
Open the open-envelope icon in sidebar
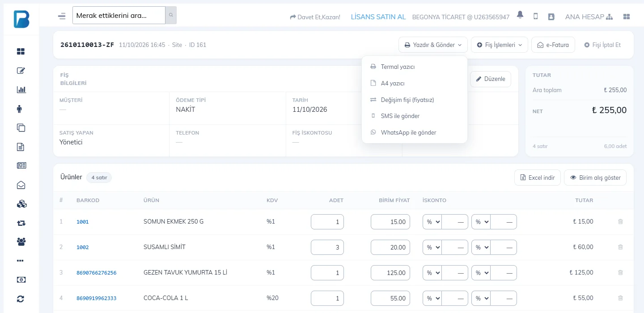click(21, 185)
